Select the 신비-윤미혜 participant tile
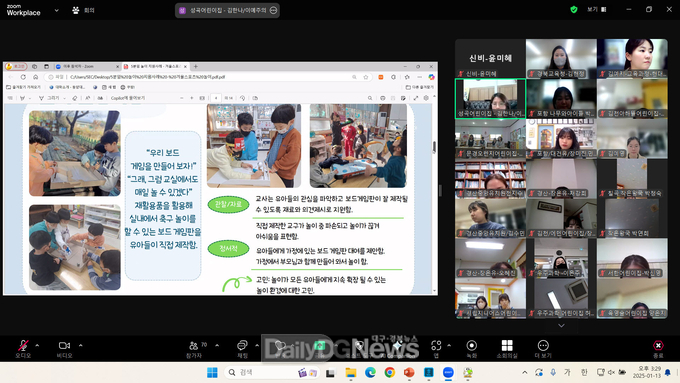Viewport: 680px width, 383px height. [x=490, y=59]
